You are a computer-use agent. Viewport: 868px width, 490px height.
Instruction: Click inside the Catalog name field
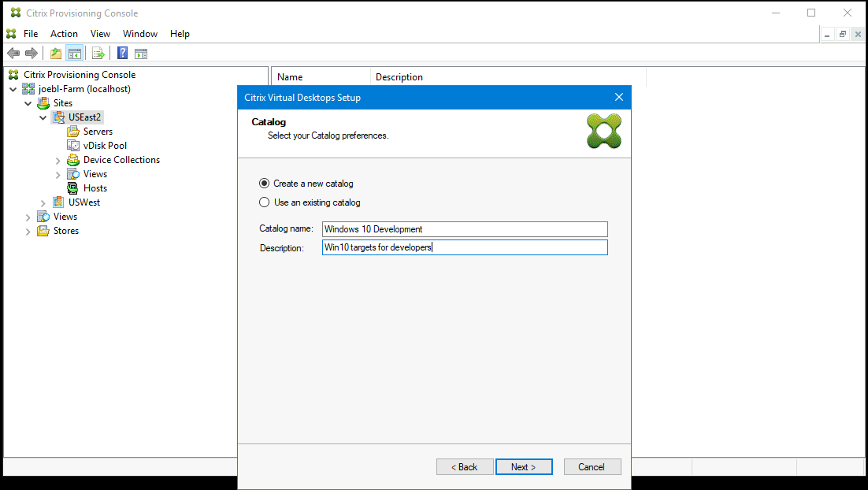pyautogui.click(x=464, y=228)
